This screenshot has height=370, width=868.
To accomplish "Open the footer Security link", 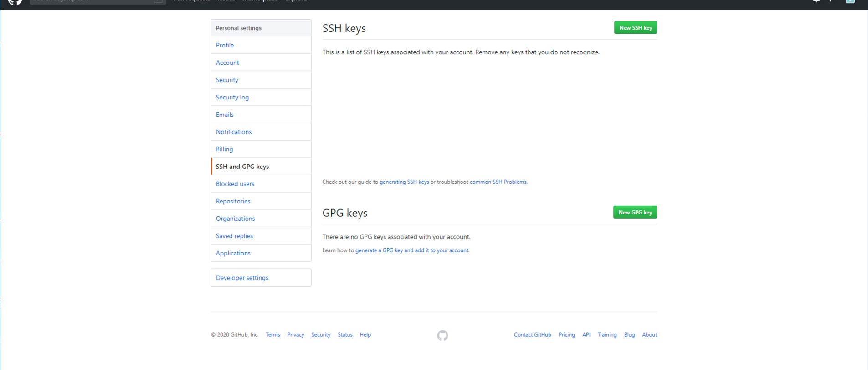I will 321,335.
